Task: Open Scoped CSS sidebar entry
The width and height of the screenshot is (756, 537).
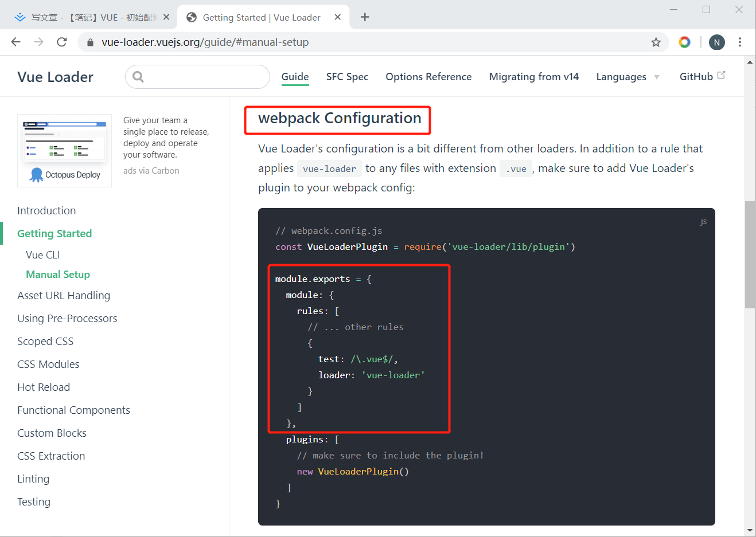Action: click(45, 342)
